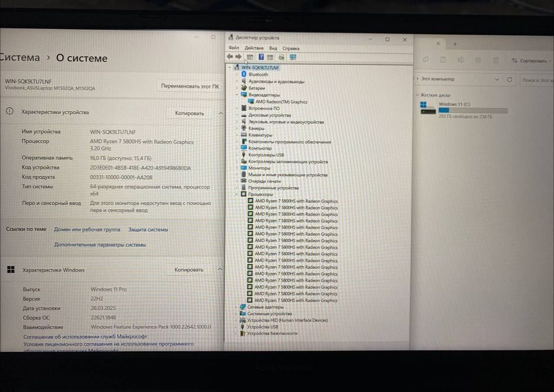Screen dimensions: 554x392
Task: Click the Дисковые устройства category icon
Action: click(x=244, y=115)
